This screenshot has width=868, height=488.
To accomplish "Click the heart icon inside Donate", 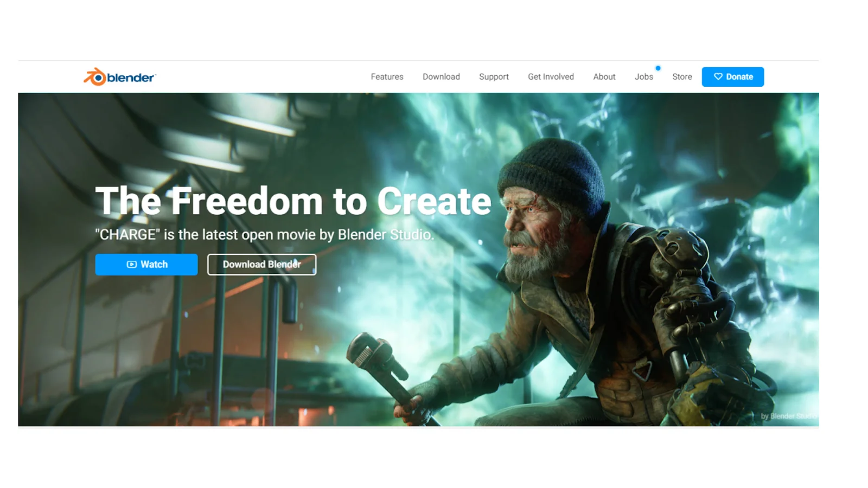I will click(718, 76).
